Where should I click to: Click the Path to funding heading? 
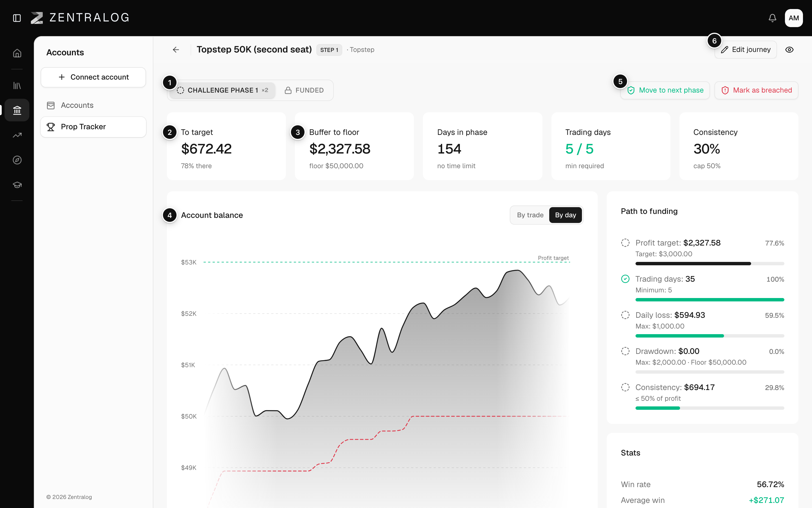(649, 211)
